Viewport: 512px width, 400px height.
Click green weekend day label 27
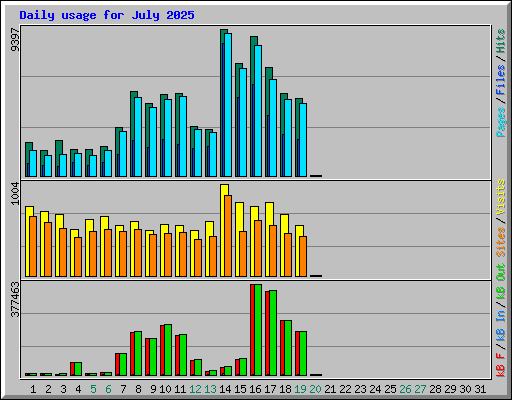coord(420,389)
